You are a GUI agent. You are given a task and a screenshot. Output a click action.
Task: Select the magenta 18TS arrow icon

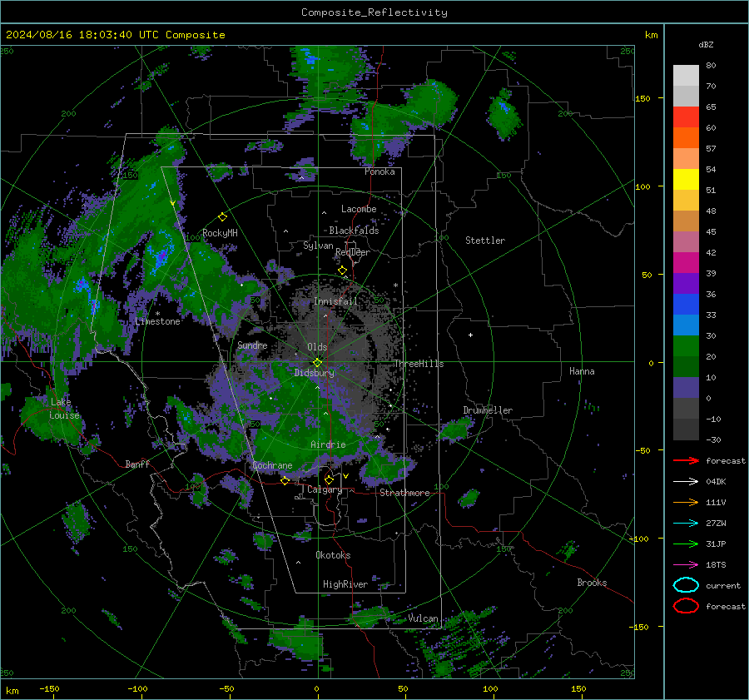[686, 565]
